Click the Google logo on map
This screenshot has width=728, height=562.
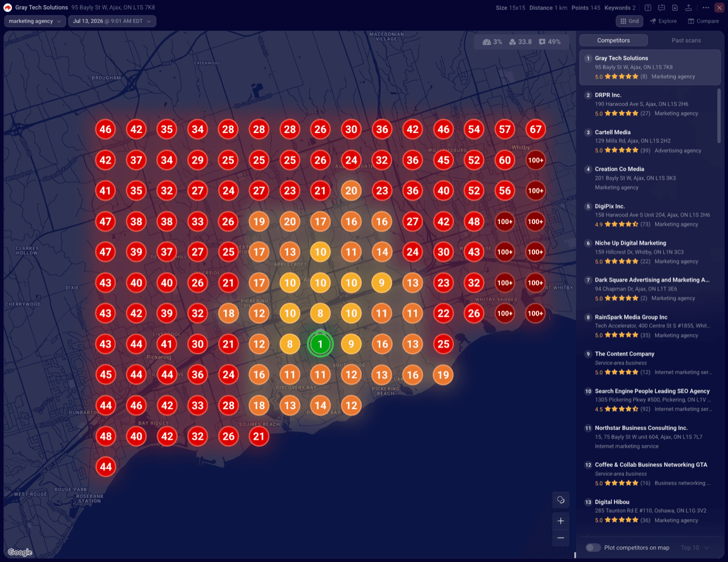20,552
